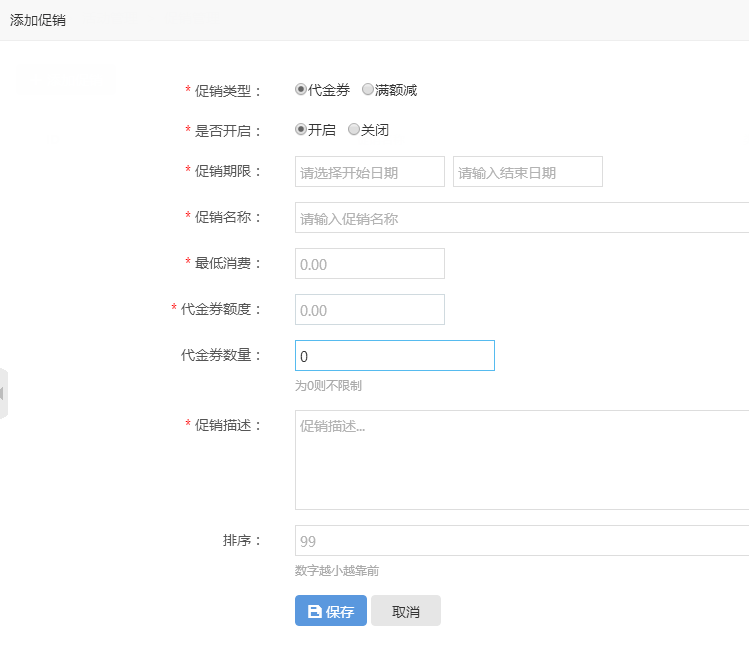Click the 添加促销 header title
Screen dimensions: 749x667
38,20
